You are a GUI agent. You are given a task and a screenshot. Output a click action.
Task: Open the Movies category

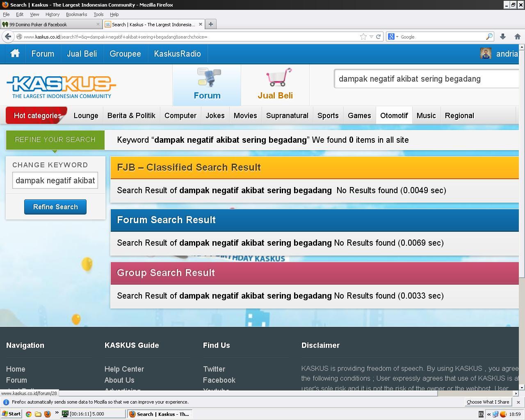[x=245, y=116]
